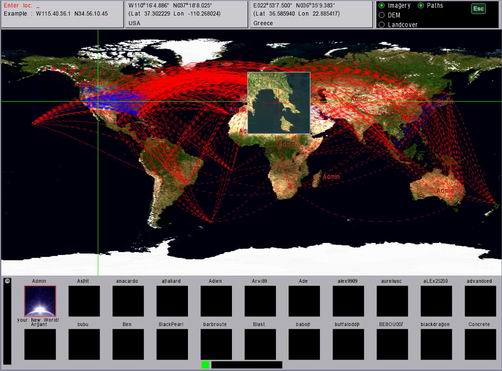This screenshot has height=371, width=502.
Task: Open the alex9909 world thumbnail
Action: (348, 301)
